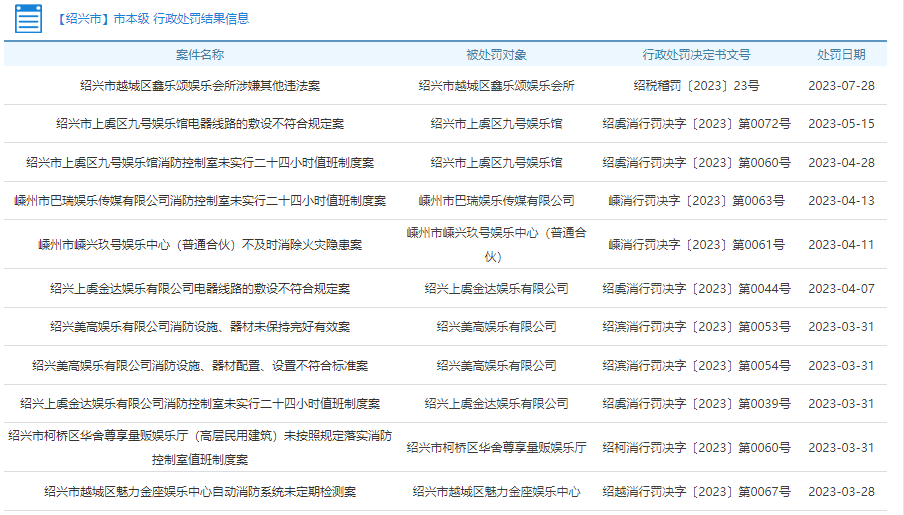Open 绍兴上虞金达娱乐有限公司电器线路 case
The image size is (904, 515).
(x=200, y=289)
